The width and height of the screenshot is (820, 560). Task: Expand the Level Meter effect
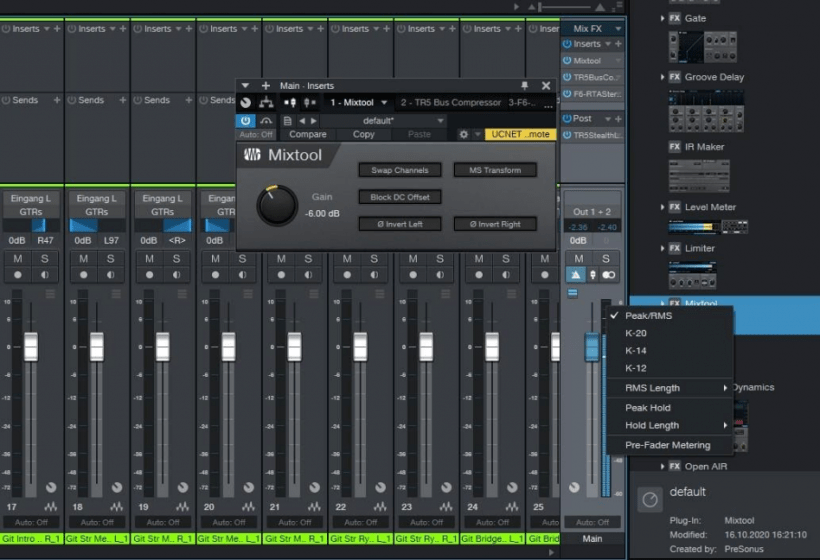point(663,208)
